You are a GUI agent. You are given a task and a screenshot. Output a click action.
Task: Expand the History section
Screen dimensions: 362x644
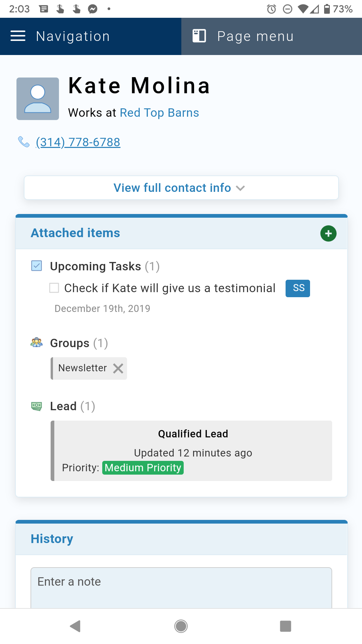52,538
